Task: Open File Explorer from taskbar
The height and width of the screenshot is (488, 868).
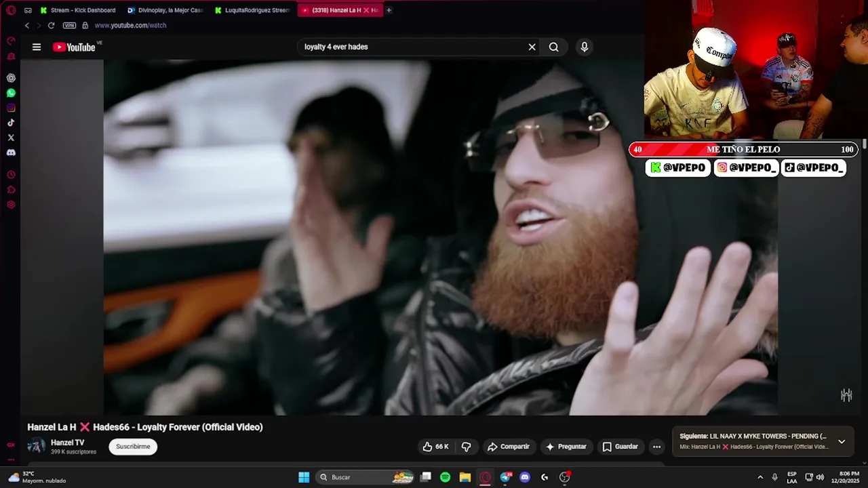Action: pyautogui.click(x=465, y=477)
